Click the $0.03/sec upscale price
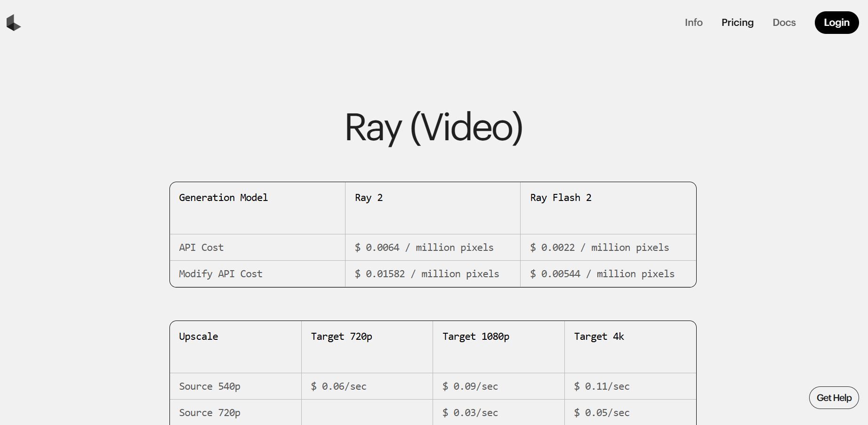Image resolution: width=868 pixels, height=425 pixels. [470, 413]
